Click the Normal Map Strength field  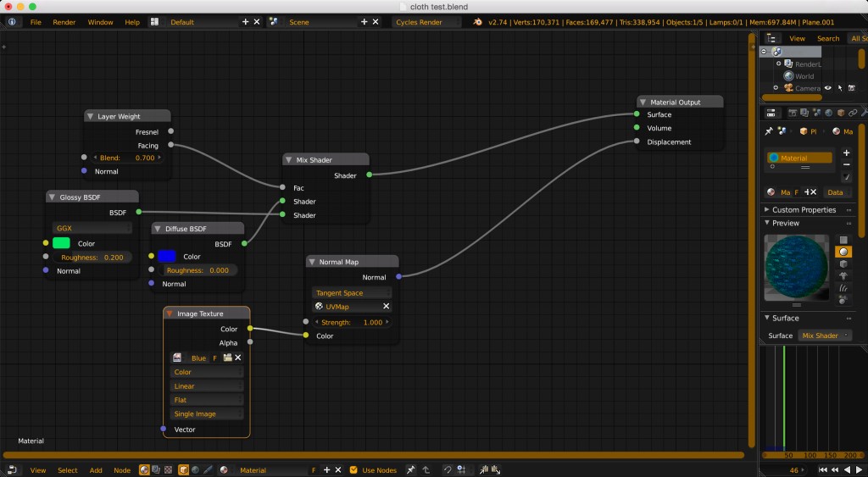coord(351,322)
